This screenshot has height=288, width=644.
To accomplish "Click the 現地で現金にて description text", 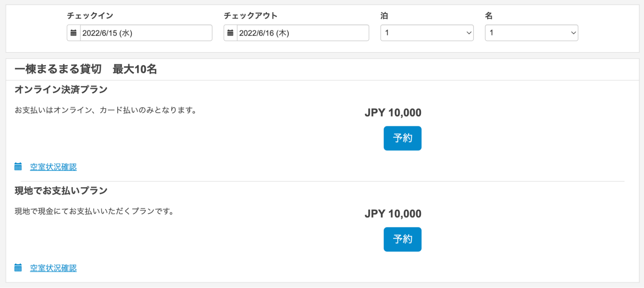I will tap(94, 211).
